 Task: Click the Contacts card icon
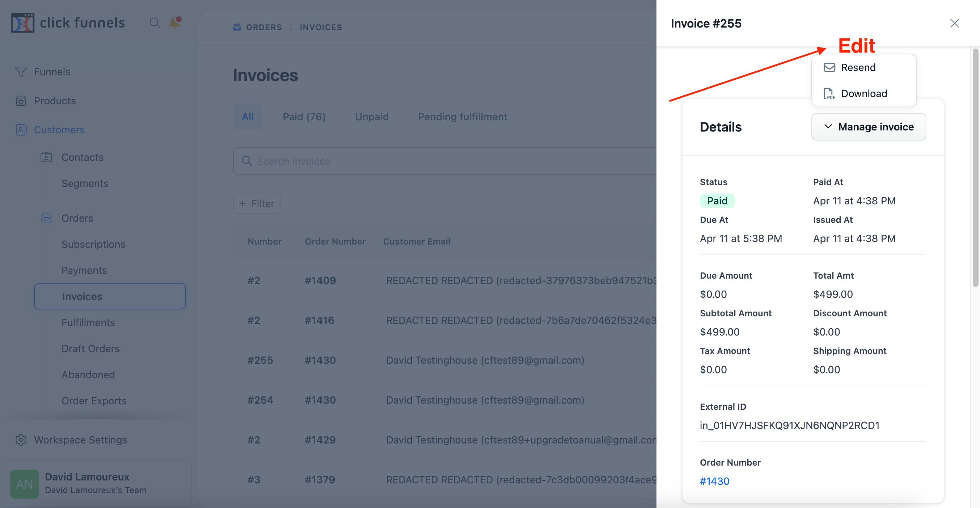46,157
